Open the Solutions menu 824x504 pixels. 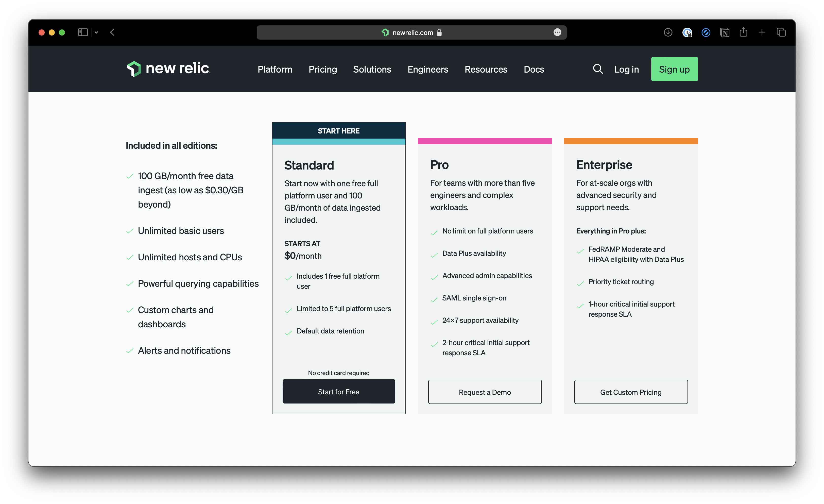pyautogui.click(x=372, y=69)
